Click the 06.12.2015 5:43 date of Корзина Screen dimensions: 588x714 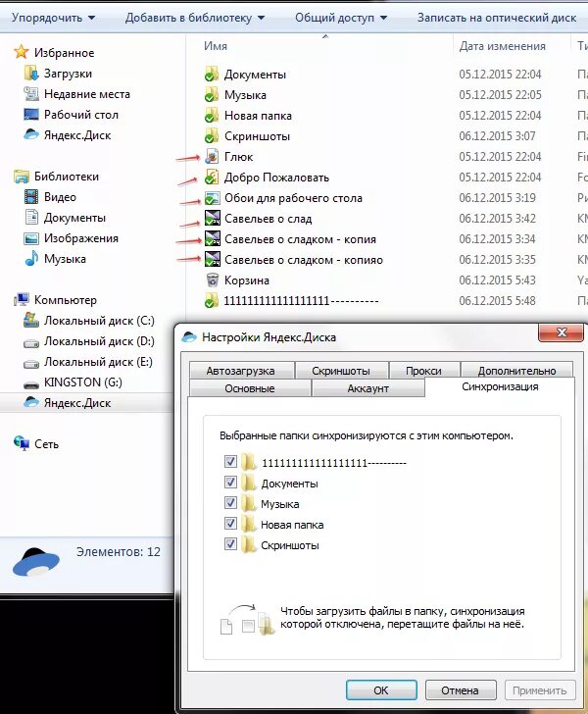pyautogui.click(x=497, y=280)
